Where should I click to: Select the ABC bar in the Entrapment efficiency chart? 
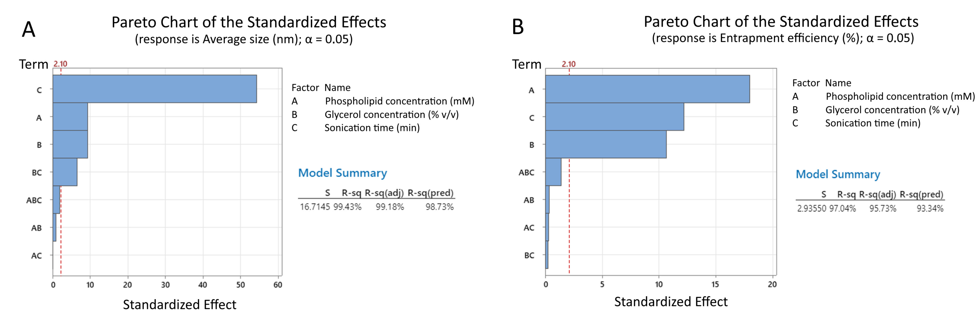click(553, 172)
